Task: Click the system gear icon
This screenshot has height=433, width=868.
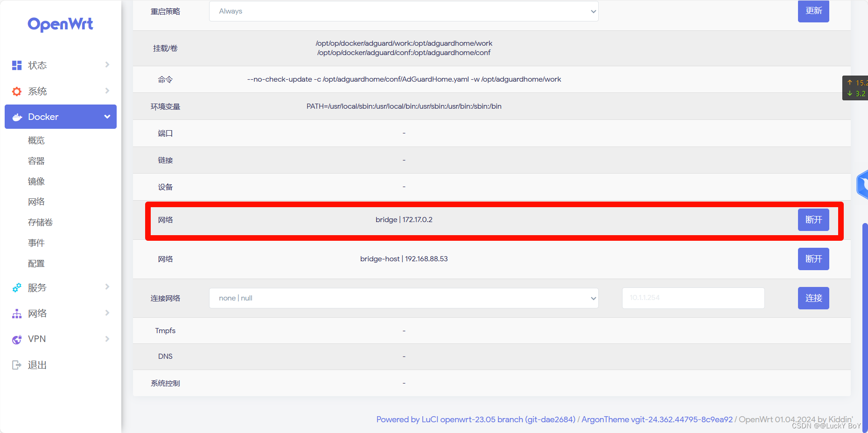Action: [17, 91]
